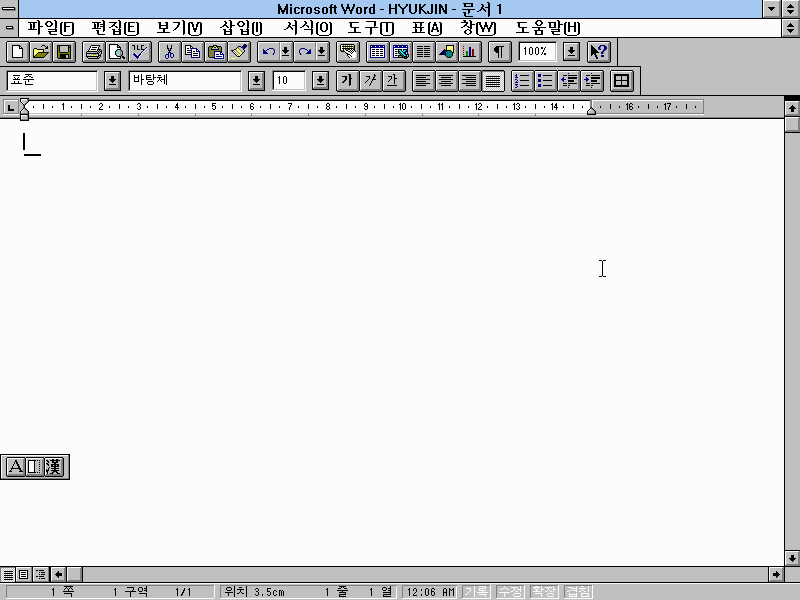Open an existing file with folder icon

tap(41, 52)
